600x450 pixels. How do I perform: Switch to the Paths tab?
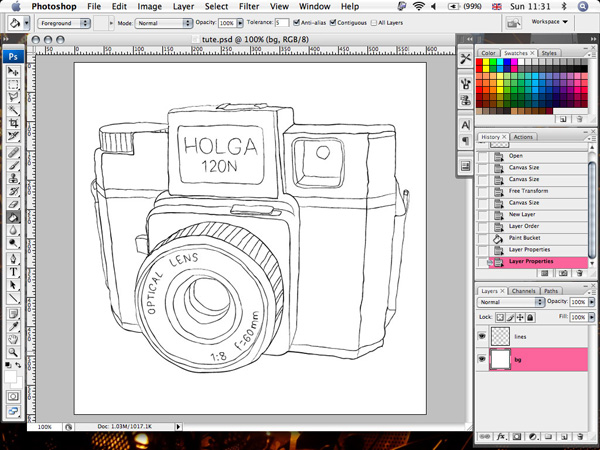[551, 291]
